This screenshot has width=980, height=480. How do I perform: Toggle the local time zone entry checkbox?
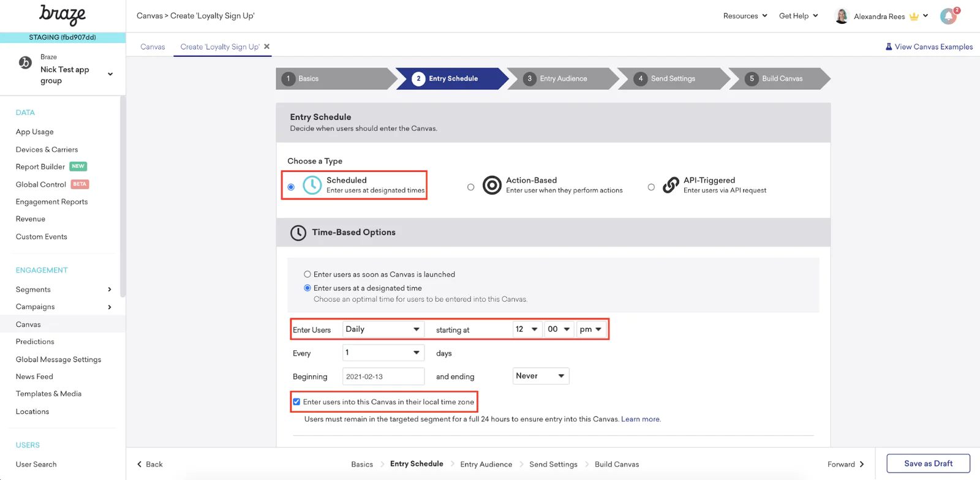[x=296, y=402]
